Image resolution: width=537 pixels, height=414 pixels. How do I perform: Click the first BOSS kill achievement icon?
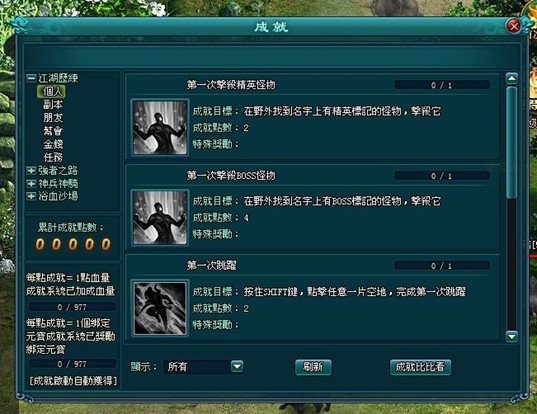click(160, 217)
